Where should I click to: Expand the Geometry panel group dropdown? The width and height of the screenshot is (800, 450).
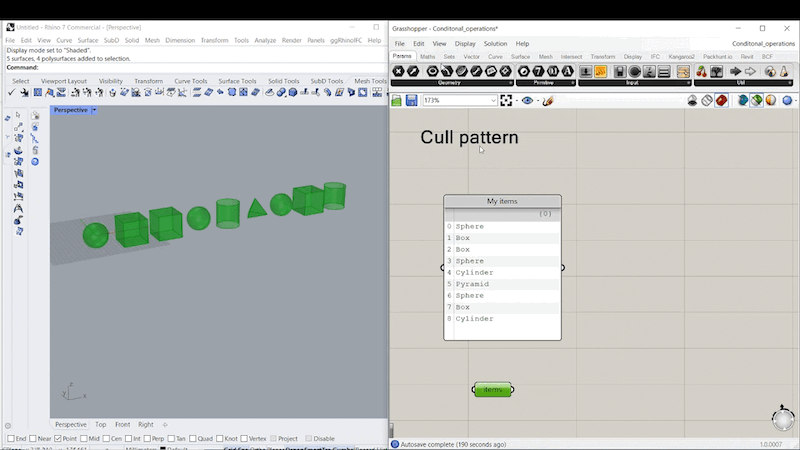click(x=510, y=83)
